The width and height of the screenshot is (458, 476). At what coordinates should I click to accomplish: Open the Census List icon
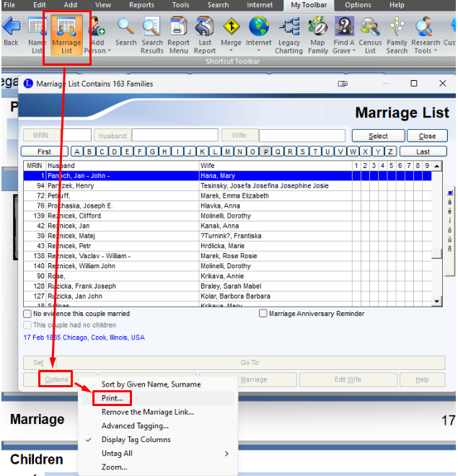click(x=370, y=27)
